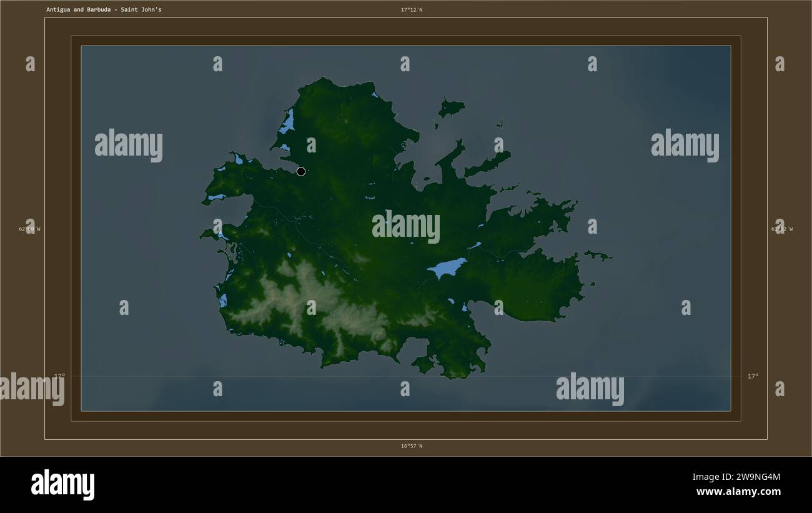The width and height of the screenshot is (812, 513).
Task: Click the alamy watermark near the lower-right 17° line
Action: pyautogui.click(x=590, y=389)
